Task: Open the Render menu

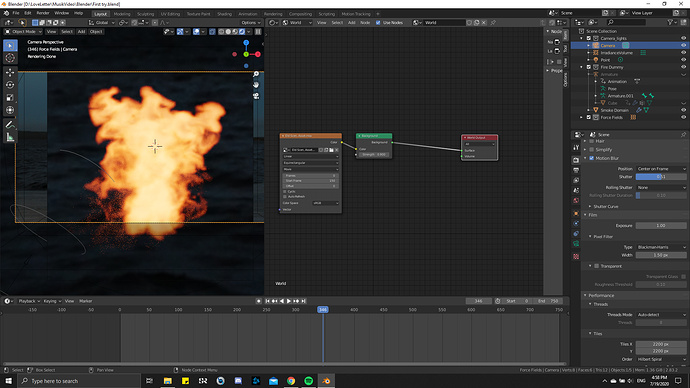Action: pos(43,13)
